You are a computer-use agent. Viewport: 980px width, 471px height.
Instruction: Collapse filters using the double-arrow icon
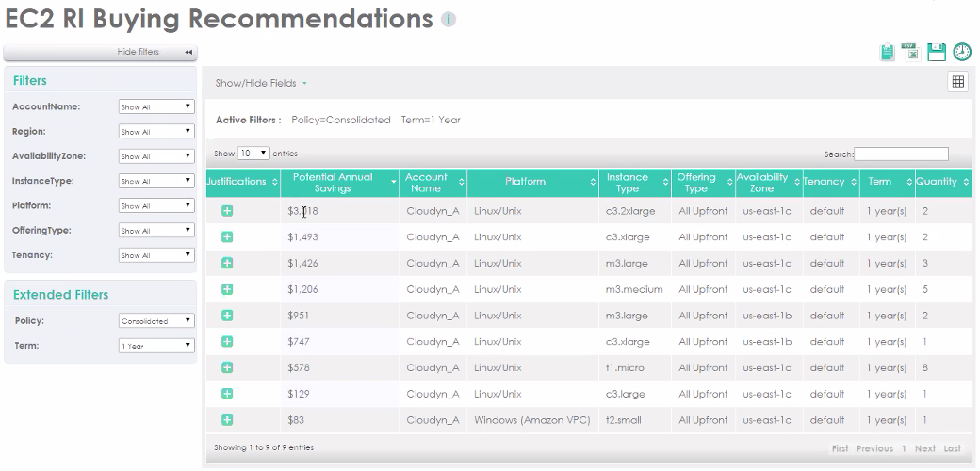click(x=188, y=53)
